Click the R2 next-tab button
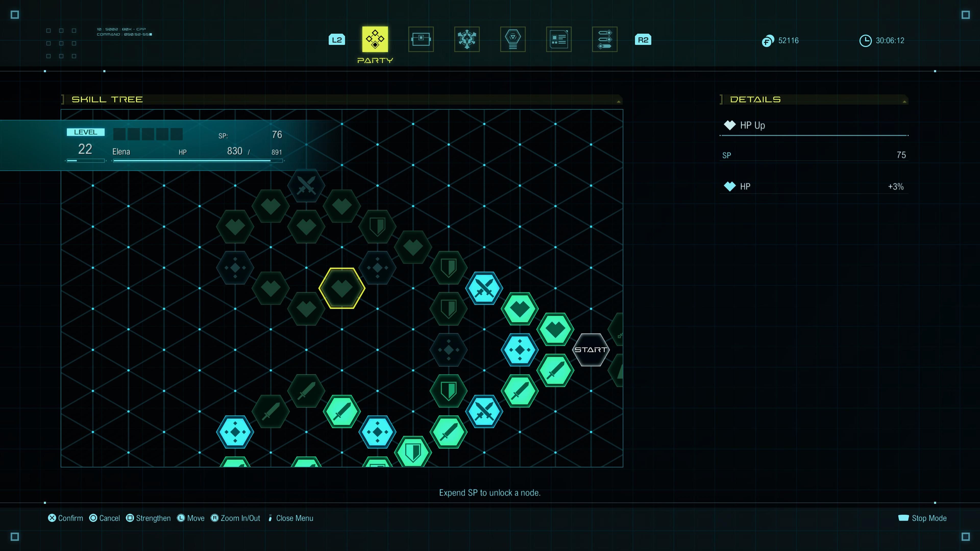The width and height of the screenshot is (980, 551). 643,40
